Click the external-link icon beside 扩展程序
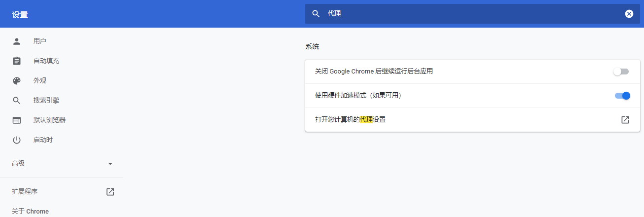Viewport: 644px width, 217px height. coord(110,191)
